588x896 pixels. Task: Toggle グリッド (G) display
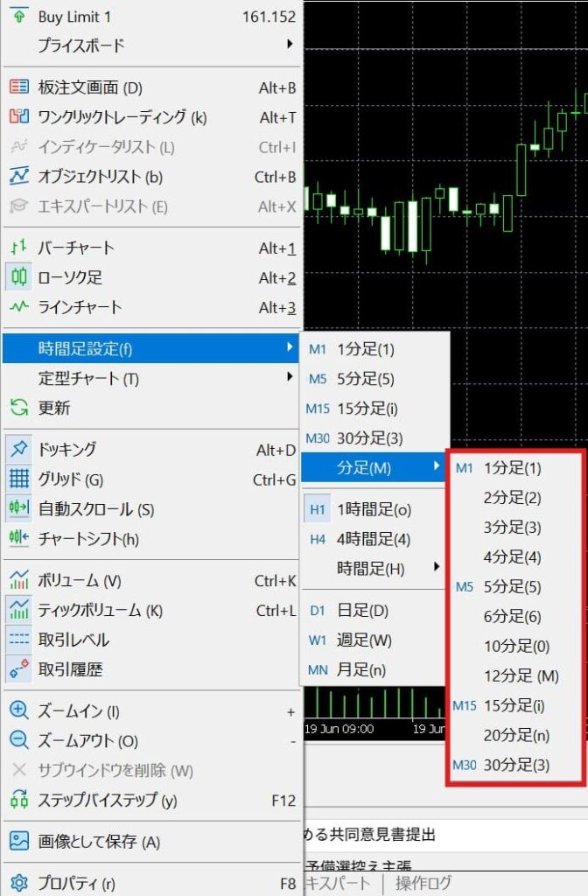[x=150, y=479]
